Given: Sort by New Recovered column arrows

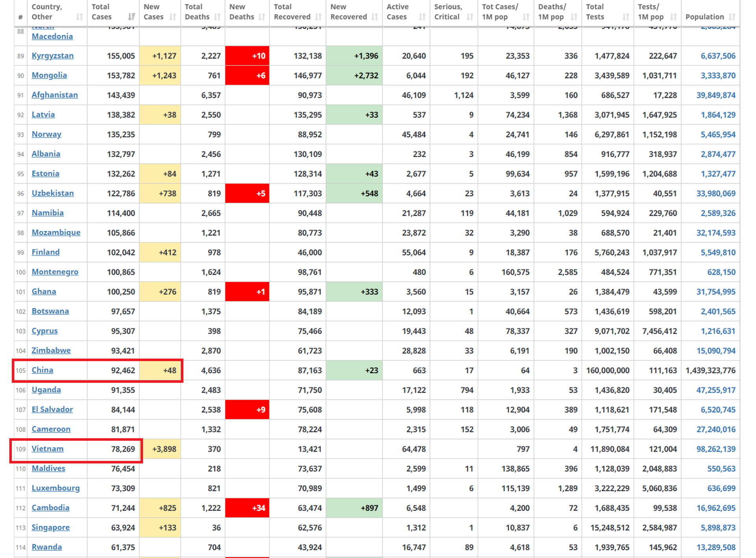Looking at the screenshot, I should pos(375,17).
